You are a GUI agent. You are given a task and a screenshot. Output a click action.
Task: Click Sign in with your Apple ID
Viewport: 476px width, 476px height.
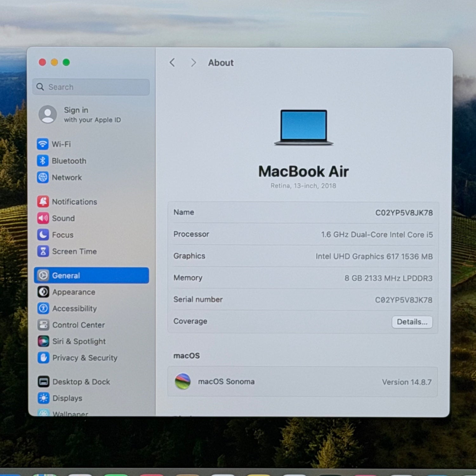(80, 115)
